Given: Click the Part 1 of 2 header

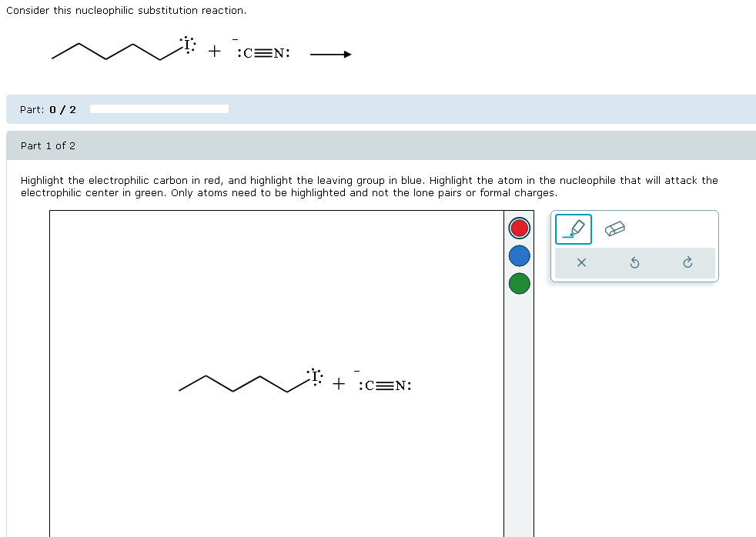Looking at the screenshot, I should tap(48, 145).
